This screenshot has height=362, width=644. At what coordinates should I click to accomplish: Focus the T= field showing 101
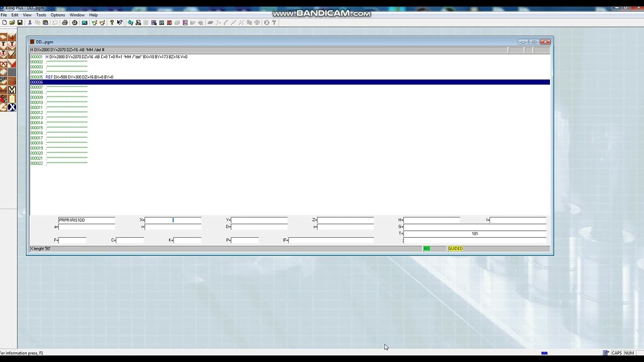click(475, 234)
